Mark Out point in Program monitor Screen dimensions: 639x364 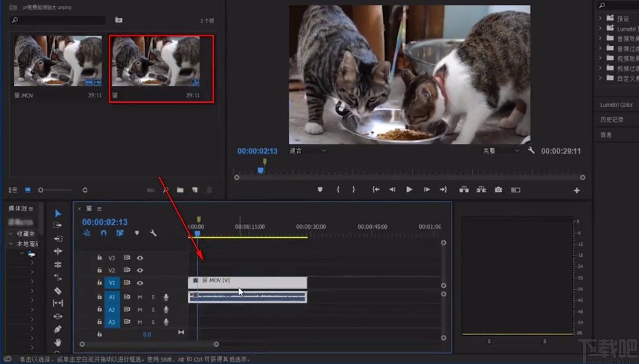point(353,190)
